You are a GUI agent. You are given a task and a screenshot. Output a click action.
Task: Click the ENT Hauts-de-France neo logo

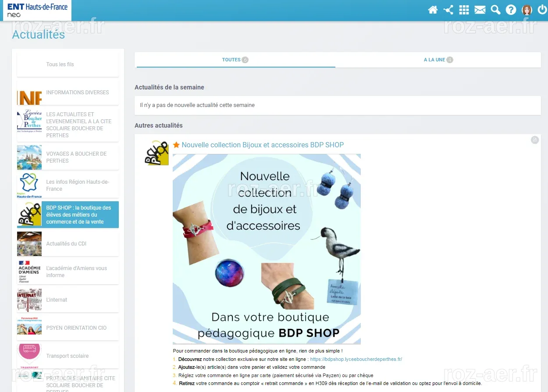tap(37, 10)
